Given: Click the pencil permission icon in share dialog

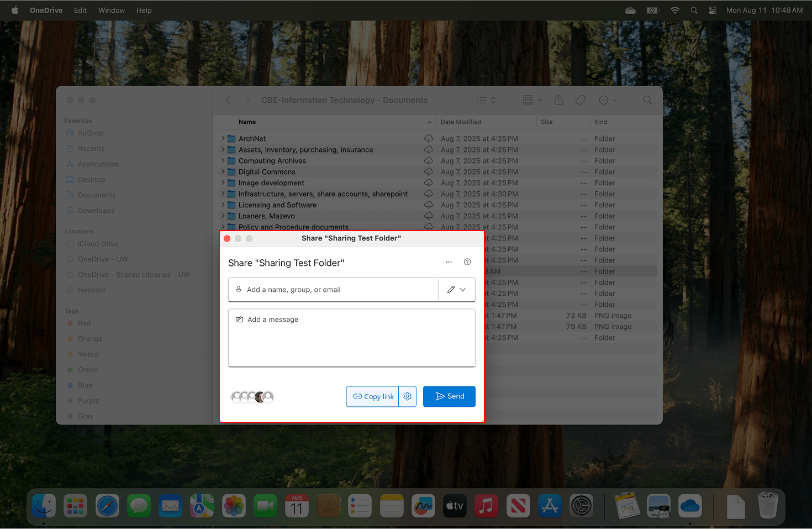Looking at the screenshot, I should click(x=451, y=289).
